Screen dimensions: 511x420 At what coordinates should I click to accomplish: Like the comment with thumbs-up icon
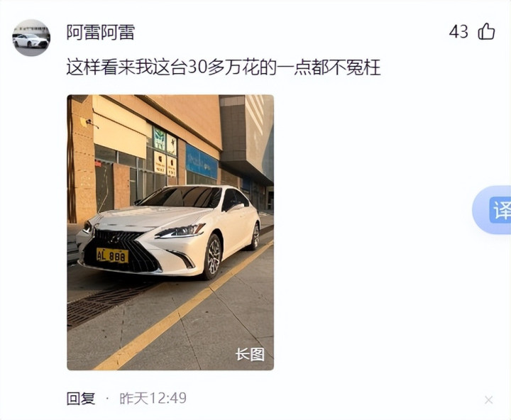tap(486, 32)
